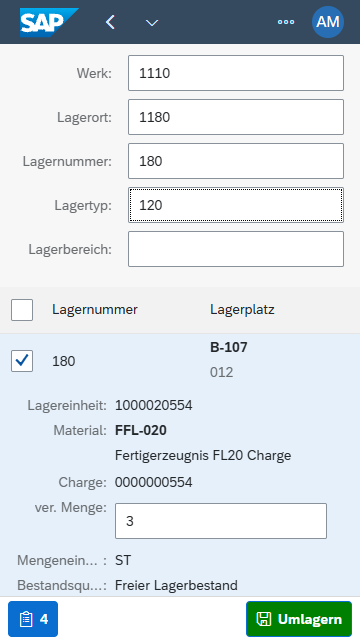Expand the header navigation chevron
This screenshot has height=640, width=360.
click(152, 22)
